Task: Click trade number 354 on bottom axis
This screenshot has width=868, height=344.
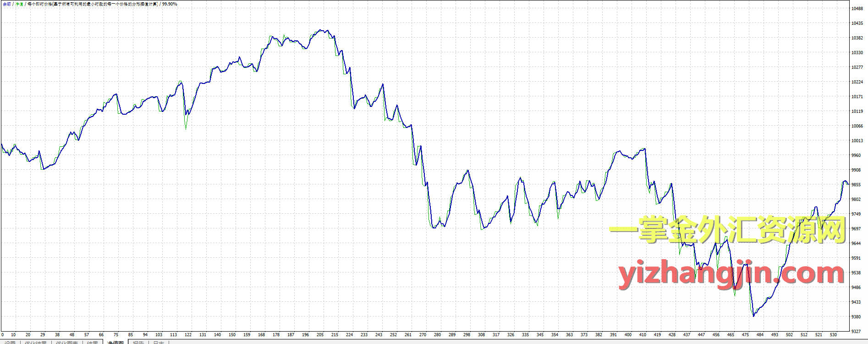Action: 555,335
